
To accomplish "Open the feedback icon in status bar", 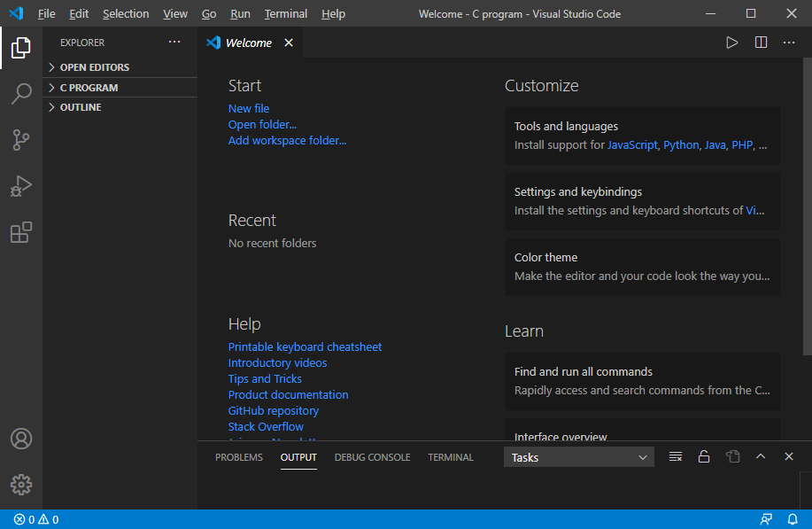I will pos(766,519).
